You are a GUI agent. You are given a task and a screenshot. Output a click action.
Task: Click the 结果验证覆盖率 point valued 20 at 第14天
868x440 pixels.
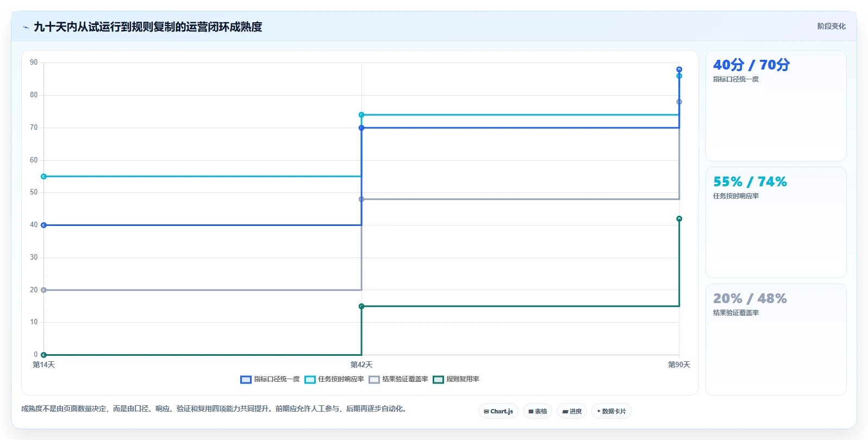coord(44,290)
